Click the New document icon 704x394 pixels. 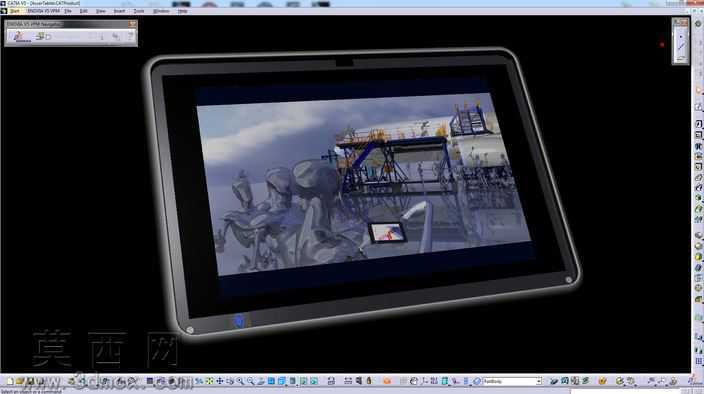[x=10, y=381]
